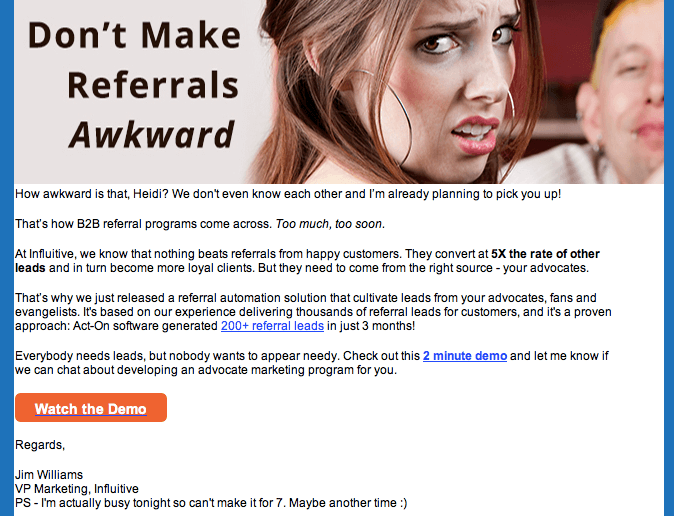Click the blue left border of email
This screenshot has width=674, height=516.
coord(7,258)
